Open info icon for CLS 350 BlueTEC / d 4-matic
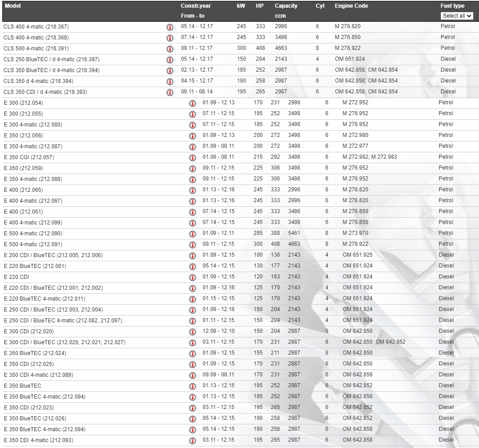 click(x=170, y=71)
